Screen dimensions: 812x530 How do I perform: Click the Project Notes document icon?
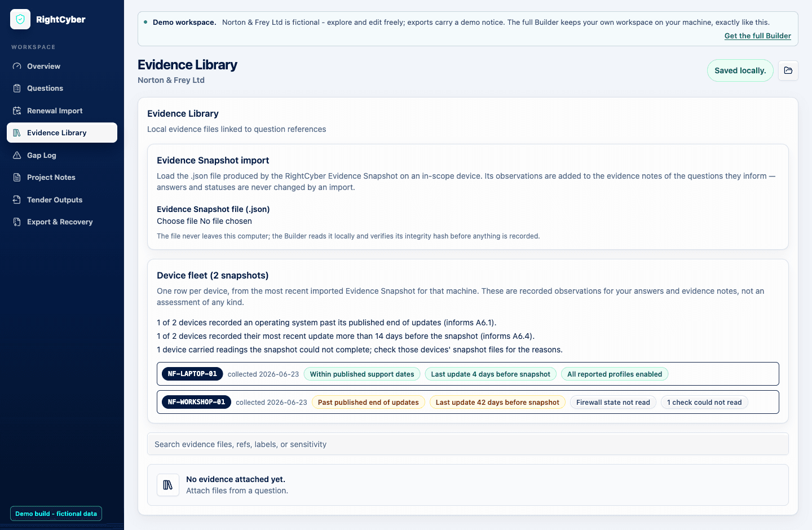pos(17,177)
